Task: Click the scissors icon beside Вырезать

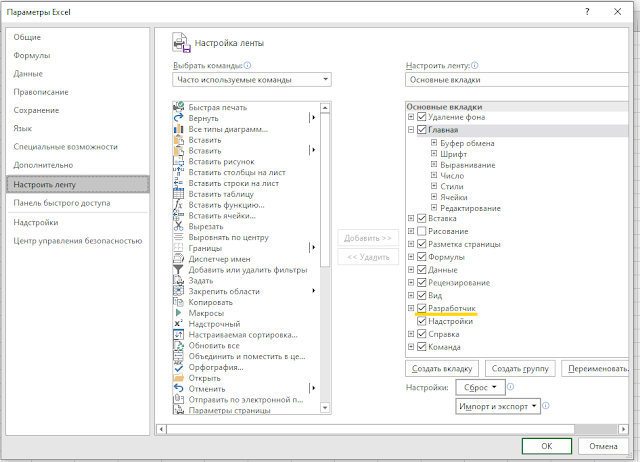Action: [178, 227]
